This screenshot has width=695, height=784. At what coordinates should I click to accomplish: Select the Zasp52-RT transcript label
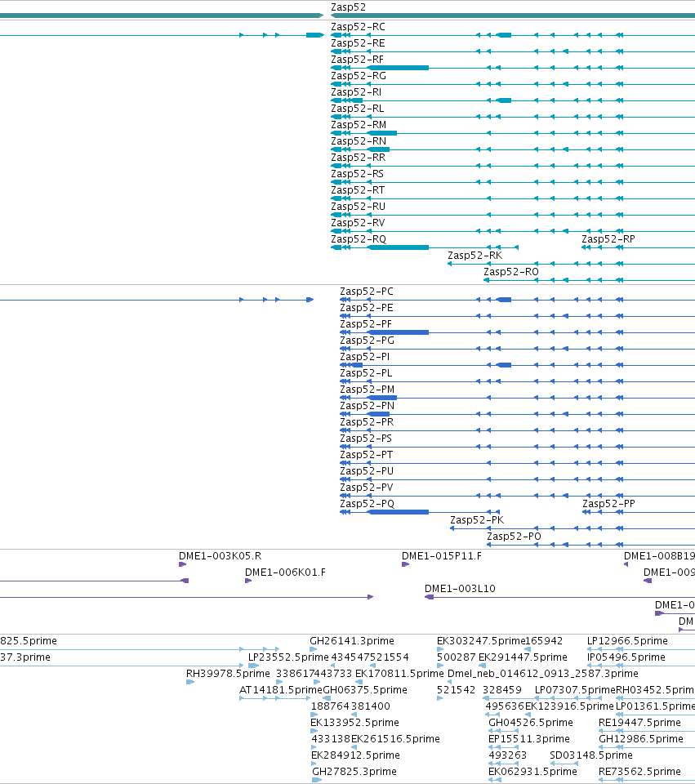click(358, 190)
